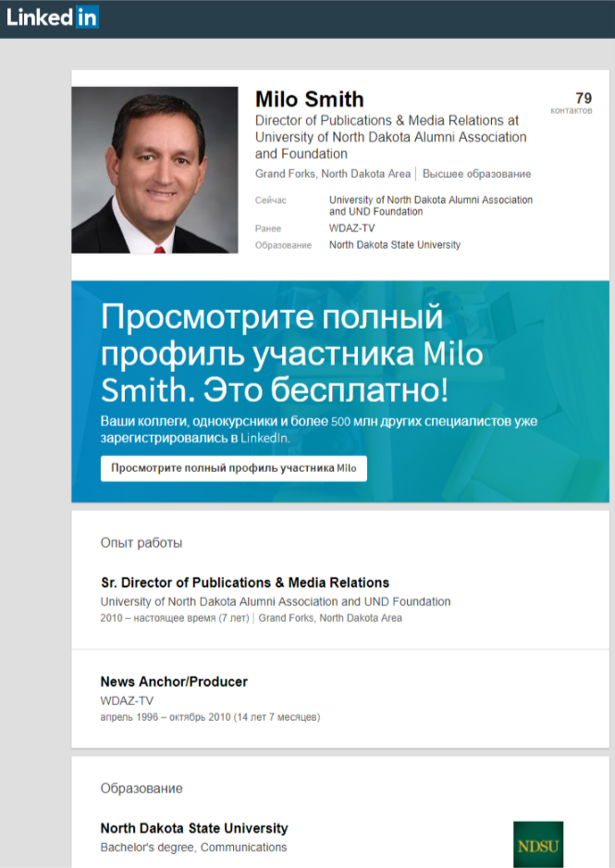
Task: Click 'Bachelor's degree, Communications' text
Action: coord(193,848)
